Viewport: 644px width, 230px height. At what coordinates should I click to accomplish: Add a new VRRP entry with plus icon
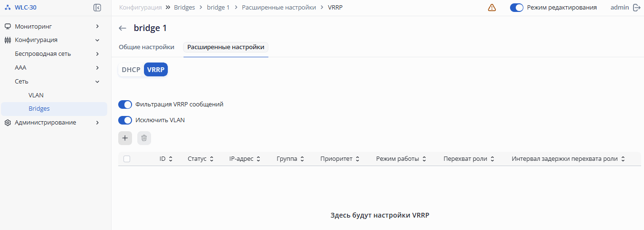pyautogui.click(x=125, y=138)
